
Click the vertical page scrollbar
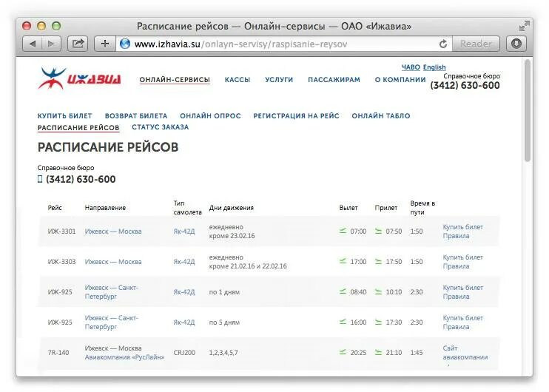pyautogui.click(x=528, y=111)
